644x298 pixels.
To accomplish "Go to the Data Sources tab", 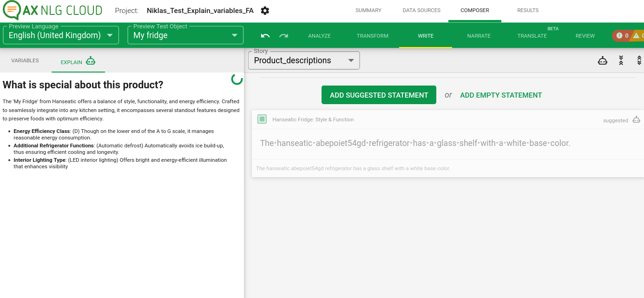I will point(421,10).
